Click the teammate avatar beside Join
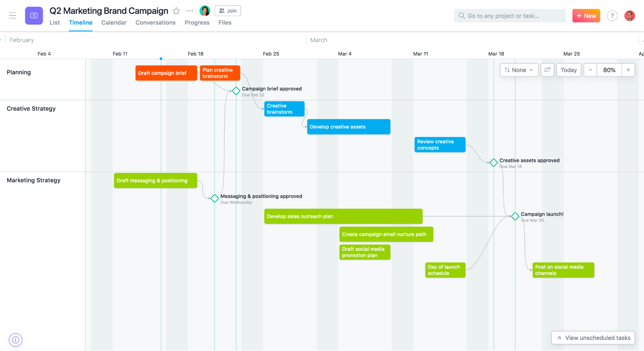The width and height of the screenshot is (644, 351). tap(205, 11)
